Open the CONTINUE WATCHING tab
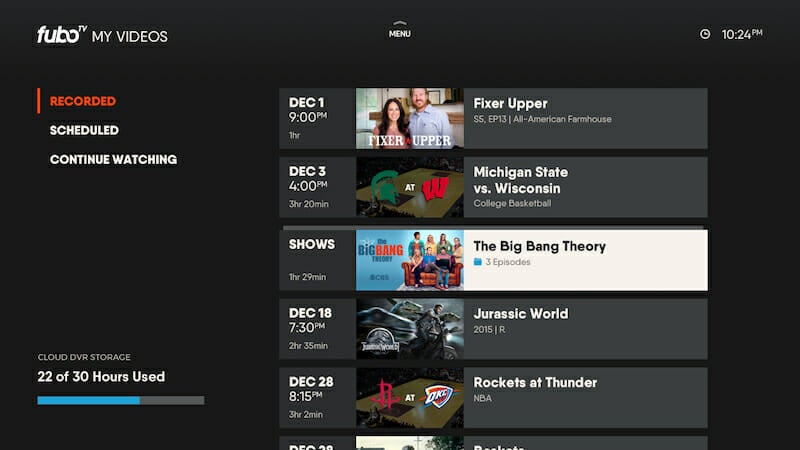This screenshot has width=800, height=450. click(x=113, y=159)
